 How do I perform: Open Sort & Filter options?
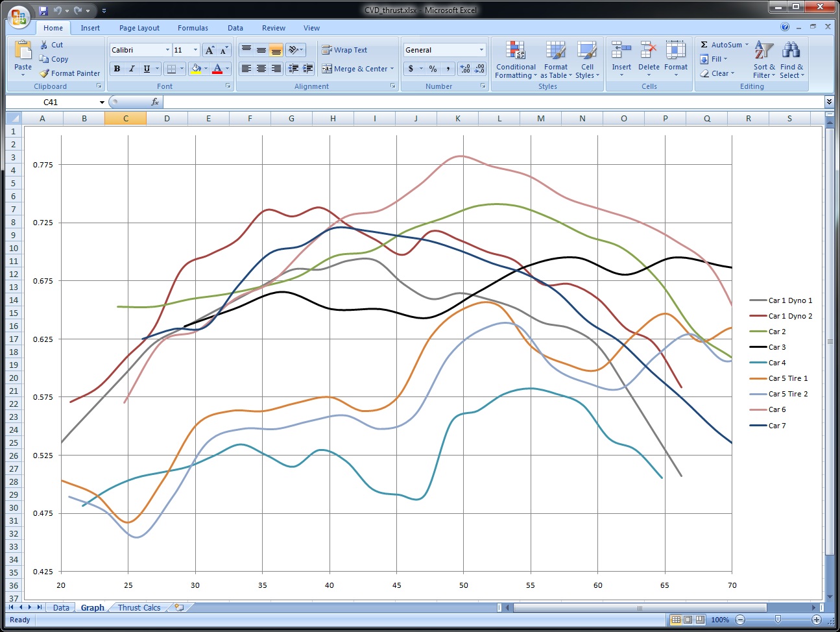pyautogui.click(x=764, y=60)
